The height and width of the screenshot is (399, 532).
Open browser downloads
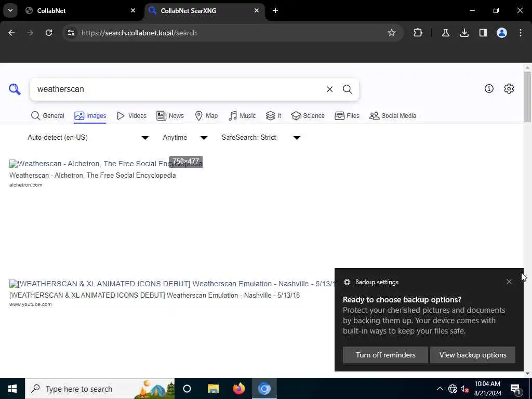click(x=464, y=33)
